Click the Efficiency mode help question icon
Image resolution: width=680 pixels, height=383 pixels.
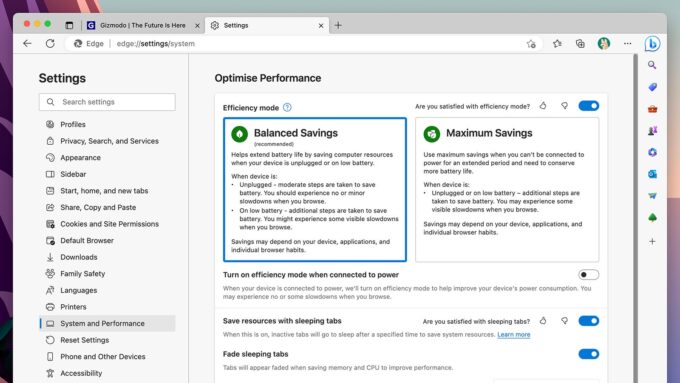[x=287, y=107]
